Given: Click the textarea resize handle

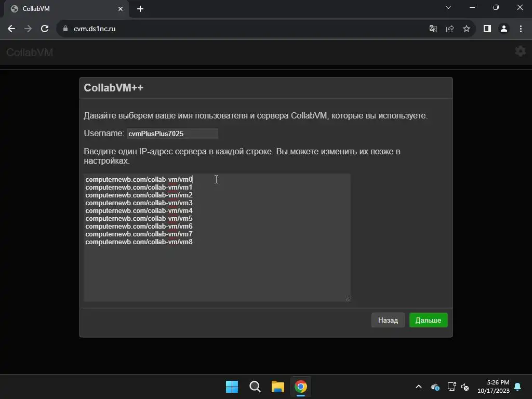Looking at the screenshot, I should (348, 299).
